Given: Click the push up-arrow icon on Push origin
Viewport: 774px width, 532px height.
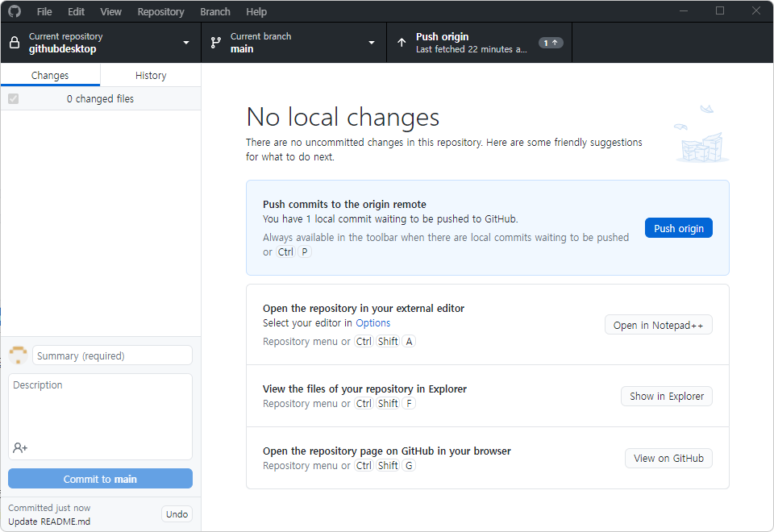Looking at the screenshot, I should tap(402, 42).
